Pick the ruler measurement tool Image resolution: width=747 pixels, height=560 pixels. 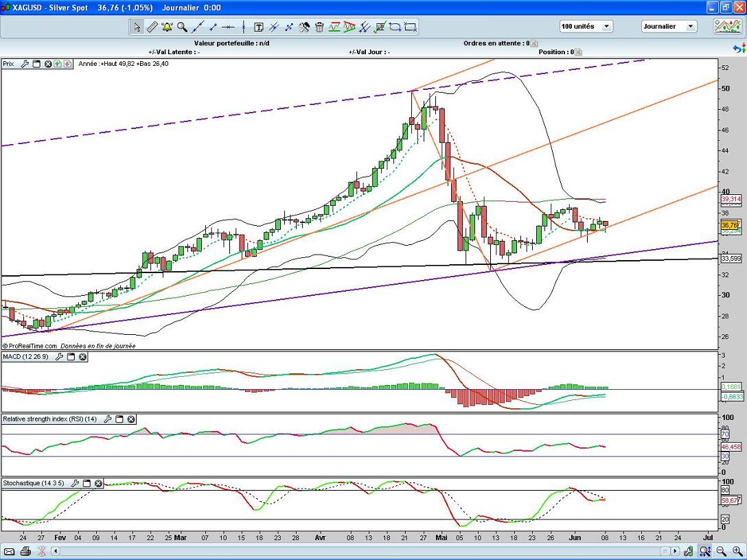point(152,27)
